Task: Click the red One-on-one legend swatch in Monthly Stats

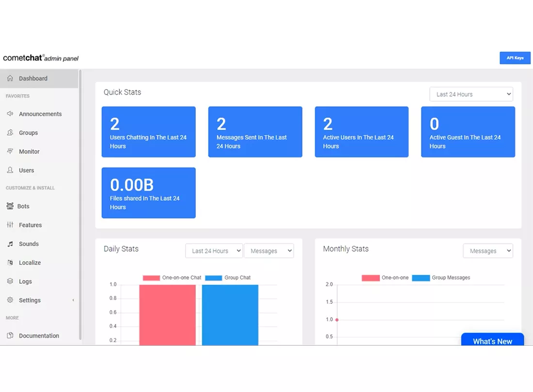Action: (x=371, y=278)
